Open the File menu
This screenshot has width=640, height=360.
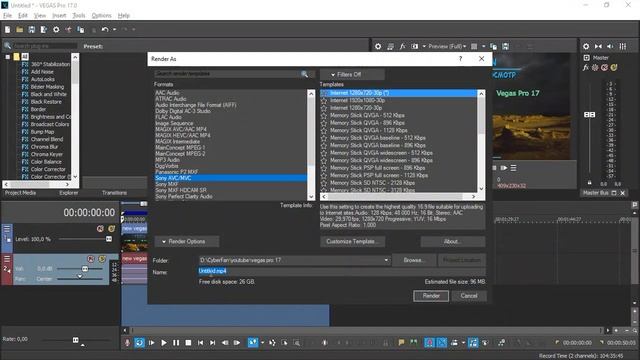click(x=8, y=16)
